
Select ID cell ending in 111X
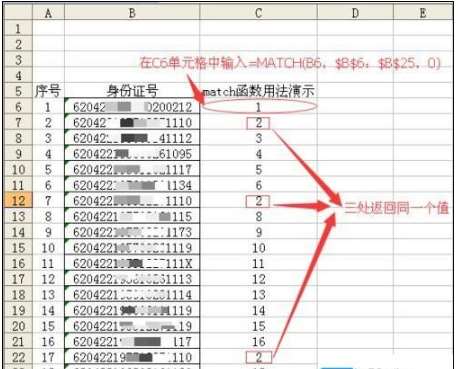(x=132, y=263)
